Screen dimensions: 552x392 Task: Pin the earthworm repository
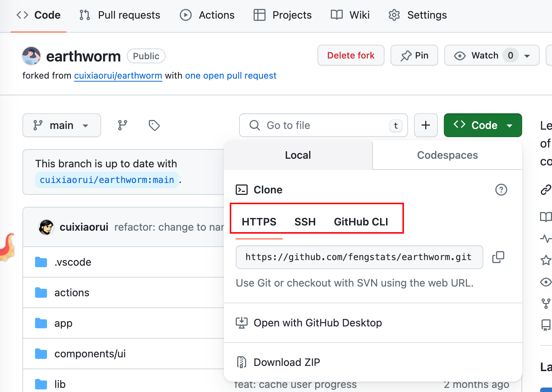414,56
